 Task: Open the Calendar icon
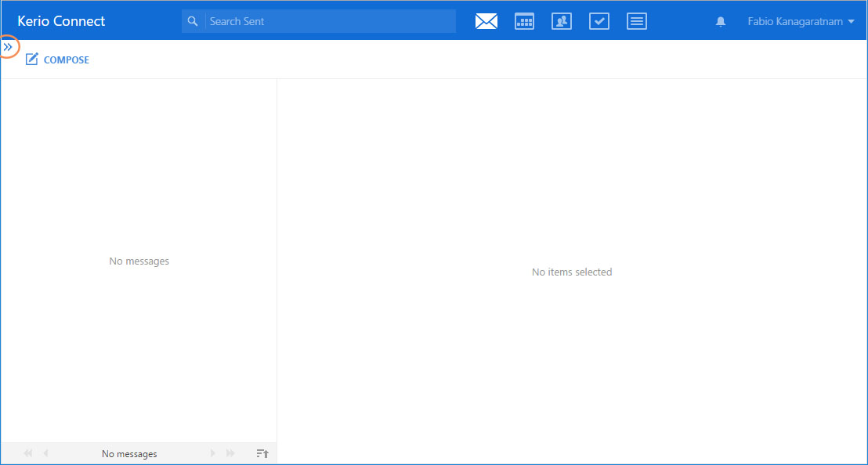(x=524, y=22)
